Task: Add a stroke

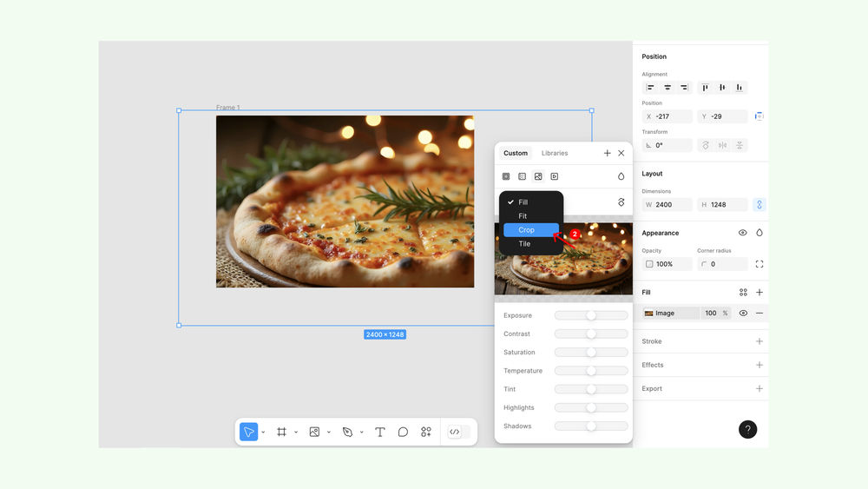Action: tap(759, 341)
